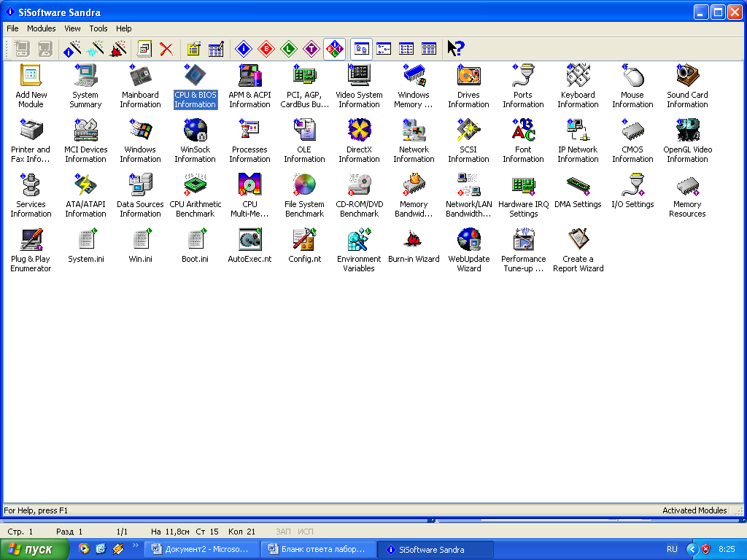Click the context help arrow toolbar button
Screen dimensions: 747x560
455,49
